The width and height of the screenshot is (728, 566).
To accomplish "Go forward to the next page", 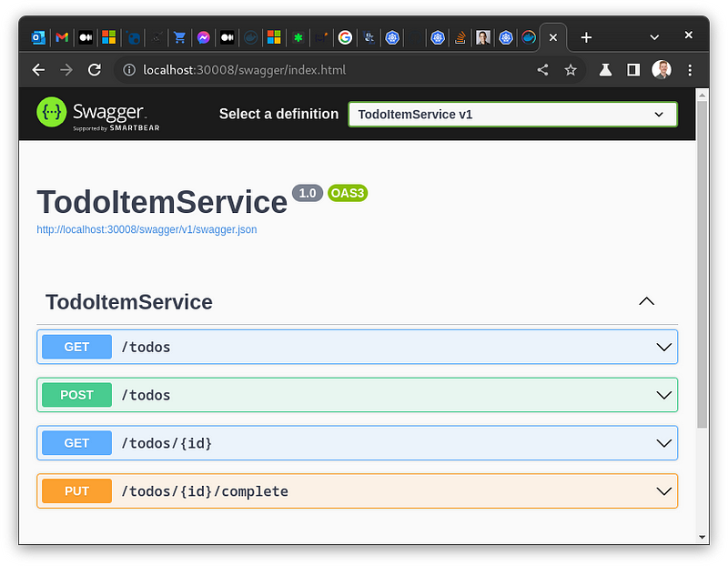I will pyautogui.click(x=66, y=70).
